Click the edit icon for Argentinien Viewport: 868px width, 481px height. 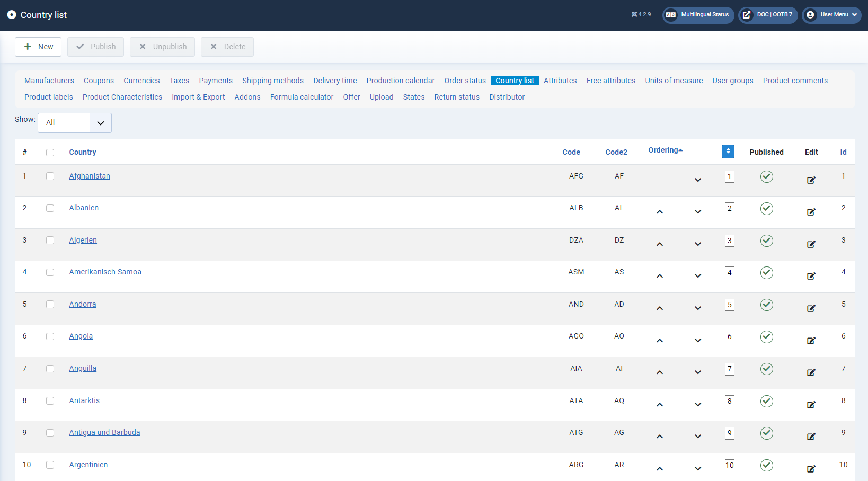[x=811, y=469]
